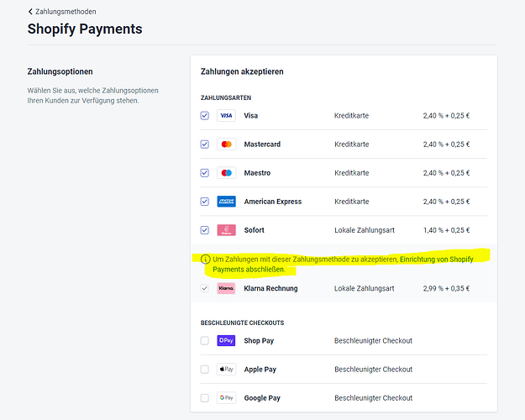Click the back chevron arrow
The height and width of the screenshot is (420, 525).
(30, 12)
